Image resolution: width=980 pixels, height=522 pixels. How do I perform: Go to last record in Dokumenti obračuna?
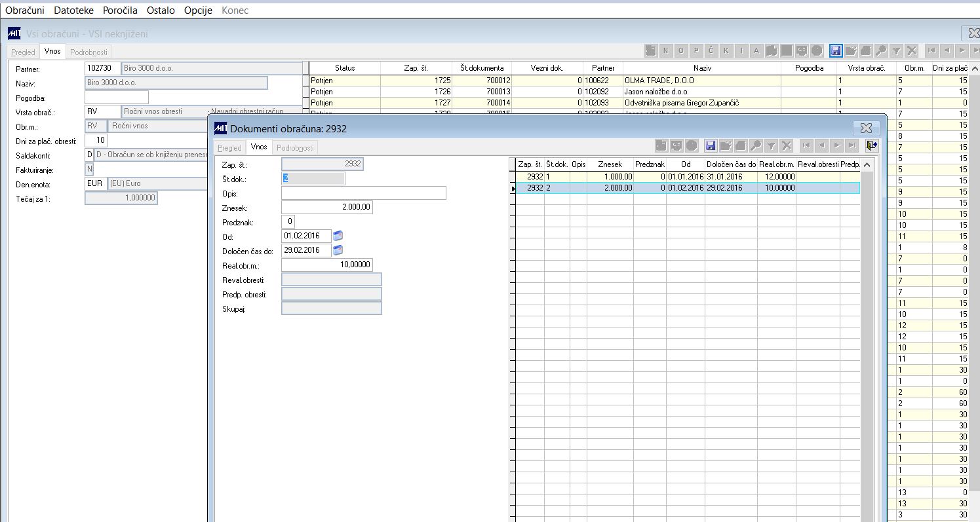tap(852, 145)
